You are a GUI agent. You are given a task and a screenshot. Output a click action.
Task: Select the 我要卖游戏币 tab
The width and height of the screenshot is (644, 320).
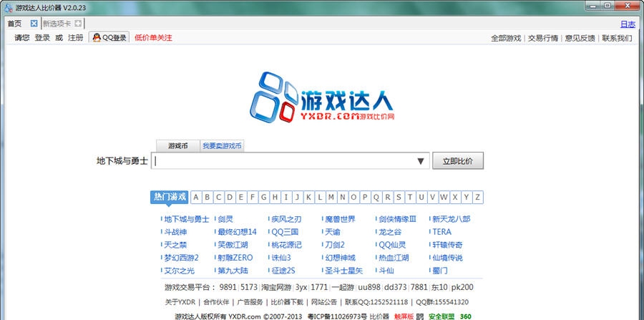click(222, 146)
